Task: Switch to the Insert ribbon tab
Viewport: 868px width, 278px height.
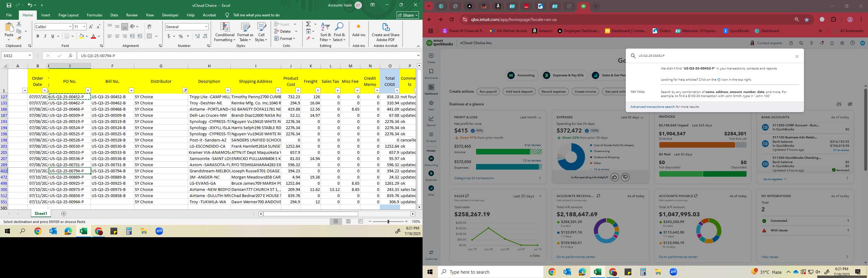Action: pyautogui.click(x=45, y=15)
